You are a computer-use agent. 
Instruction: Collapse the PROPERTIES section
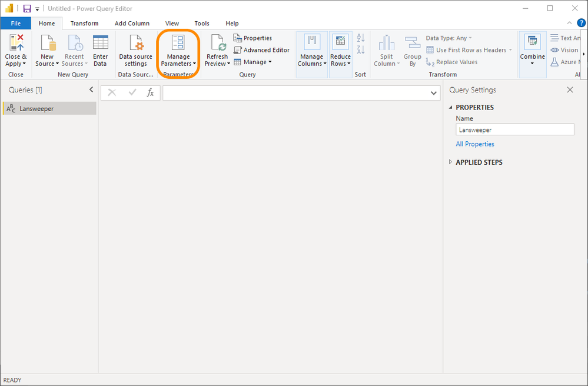click(x=451, y=108)
